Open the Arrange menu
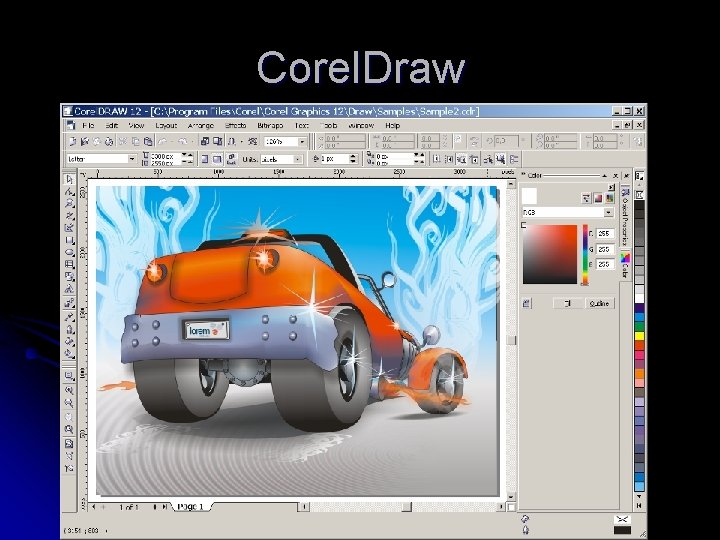Viewport: 720px width, 540px height. tap(201, 125)
